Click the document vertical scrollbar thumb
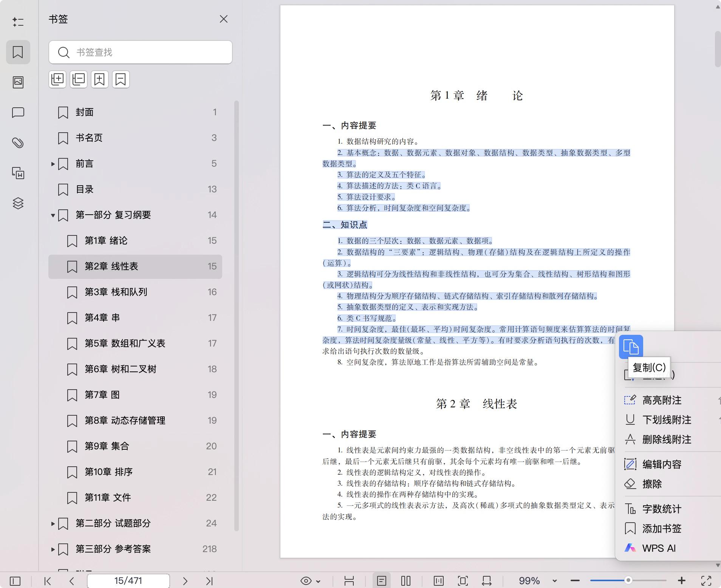 coord(718,50)
